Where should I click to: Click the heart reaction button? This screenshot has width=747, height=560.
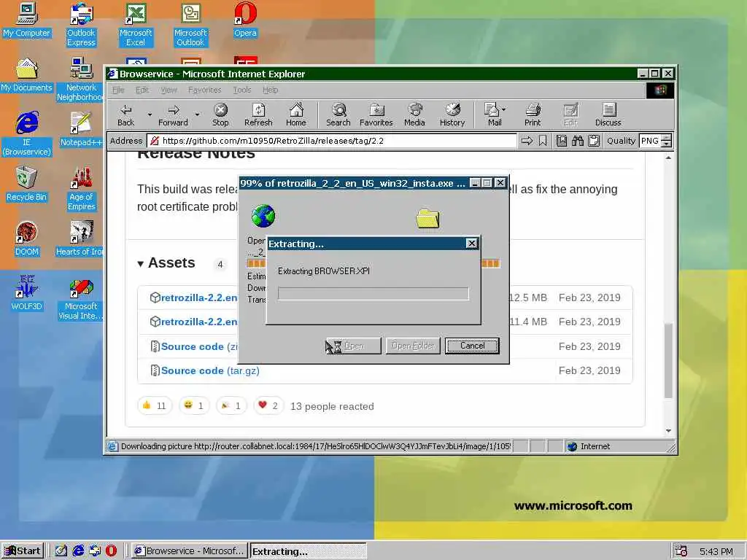pos(268,405)
